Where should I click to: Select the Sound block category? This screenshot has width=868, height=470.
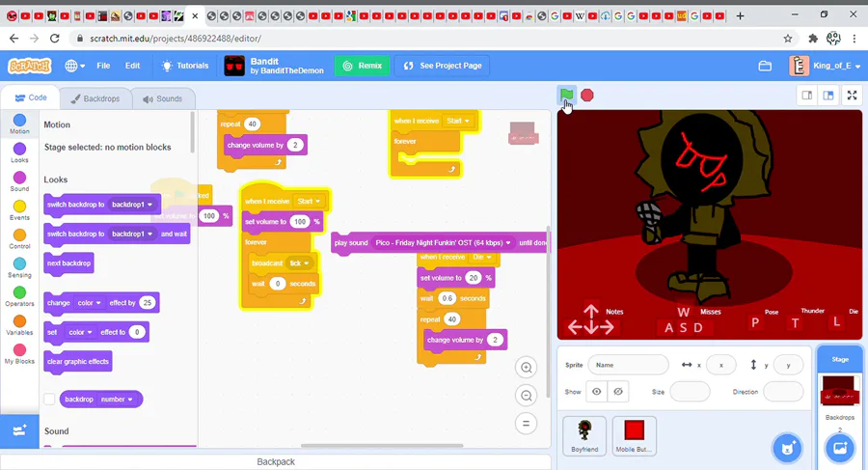pyautogui.click(x=19, y=181)
